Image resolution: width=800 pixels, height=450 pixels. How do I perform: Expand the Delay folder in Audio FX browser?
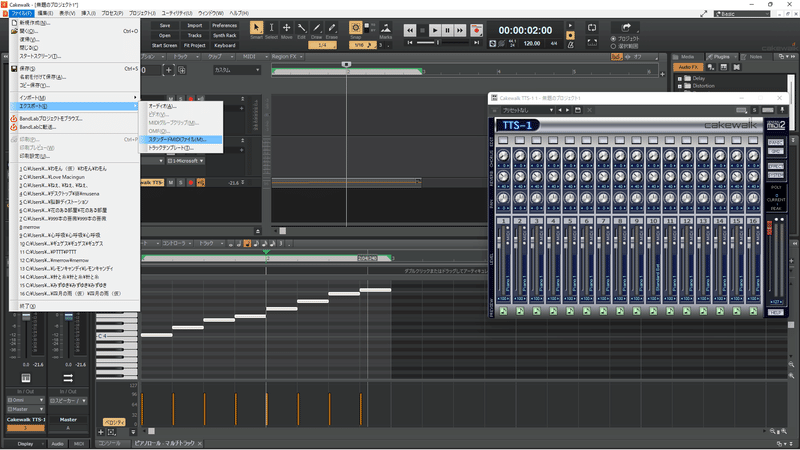pyautogui.click(x=680, y=79)
